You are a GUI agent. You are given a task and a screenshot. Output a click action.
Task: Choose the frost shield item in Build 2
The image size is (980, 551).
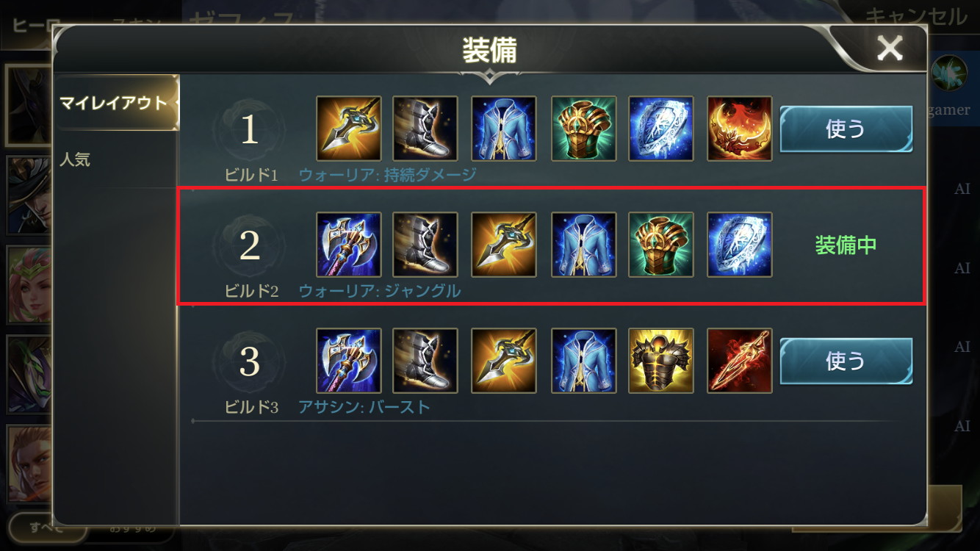click(x=740, y=245)
